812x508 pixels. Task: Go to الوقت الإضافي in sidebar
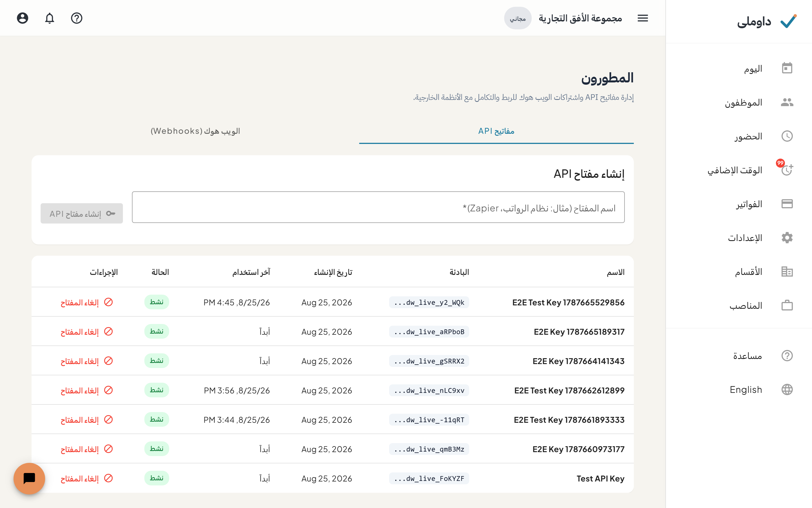[x=735, y=170]
